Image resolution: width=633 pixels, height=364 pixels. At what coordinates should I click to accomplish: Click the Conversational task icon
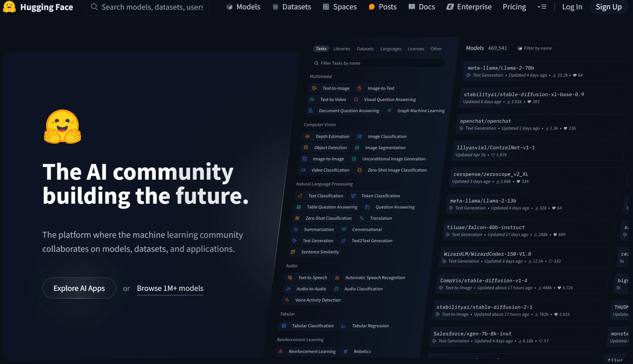pyautogui.click(x=344, y=229)
